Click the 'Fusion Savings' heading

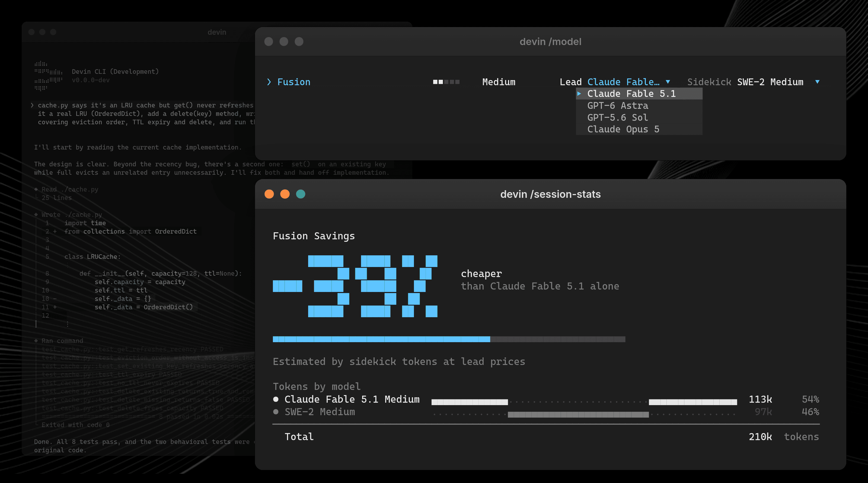tap(314, 236)
